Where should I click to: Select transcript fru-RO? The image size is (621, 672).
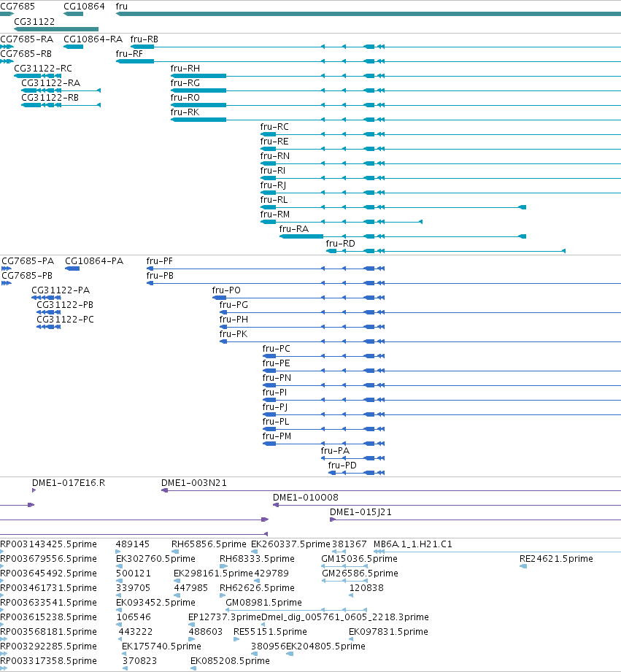coord(185,97)
